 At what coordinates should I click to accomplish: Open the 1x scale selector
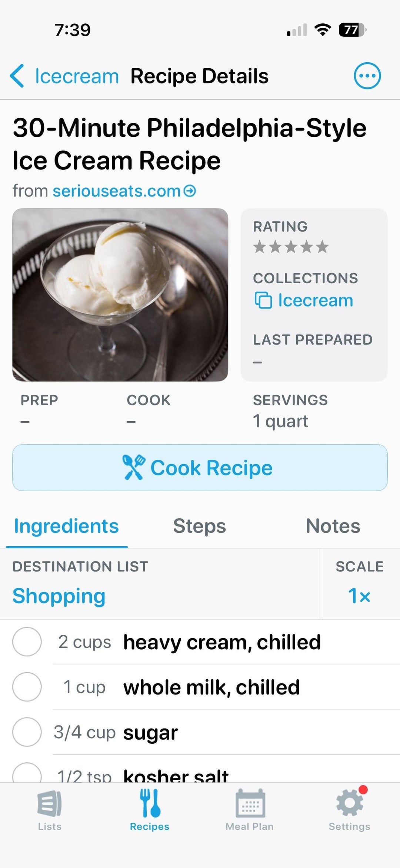click(359, 596)
